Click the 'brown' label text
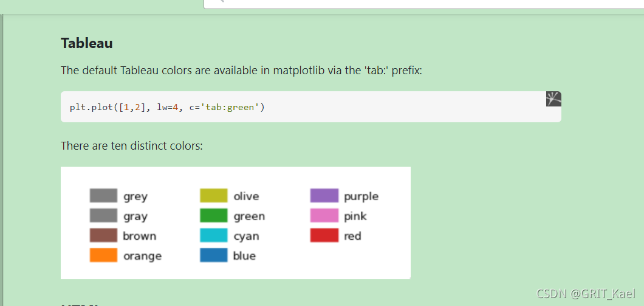644x306 pixels. [140, 236]
